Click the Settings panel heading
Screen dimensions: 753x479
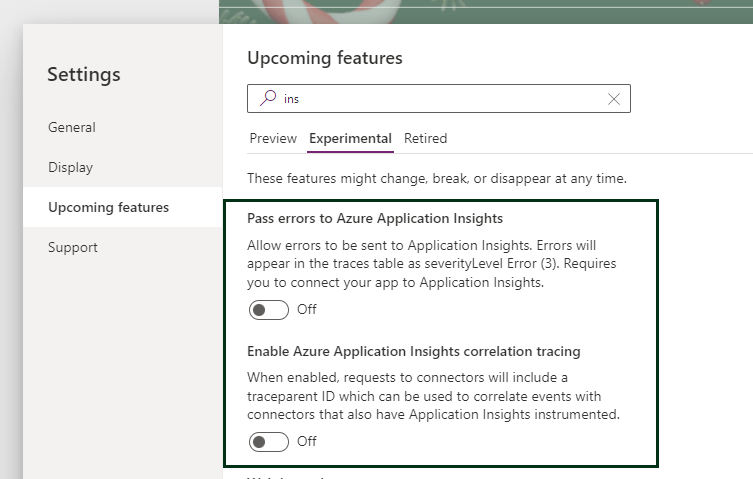point(84,75)
